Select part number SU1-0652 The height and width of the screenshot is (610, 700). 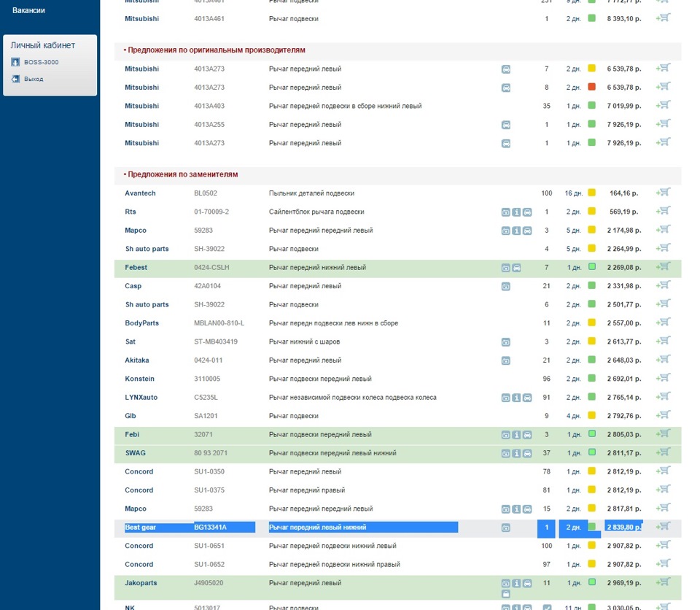209,565
